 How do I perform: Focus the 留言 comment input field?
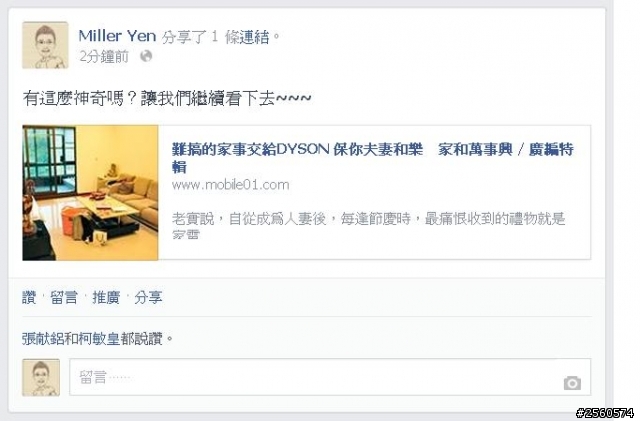coord(330,377)
